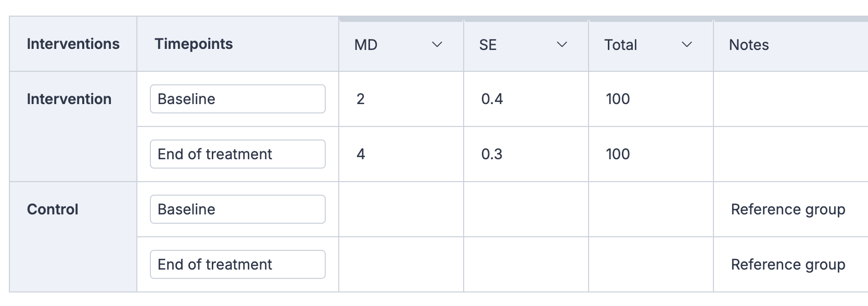Select End of treatment MD value 4
This screenshot has height=306, width=868.
tap(361, 154)
